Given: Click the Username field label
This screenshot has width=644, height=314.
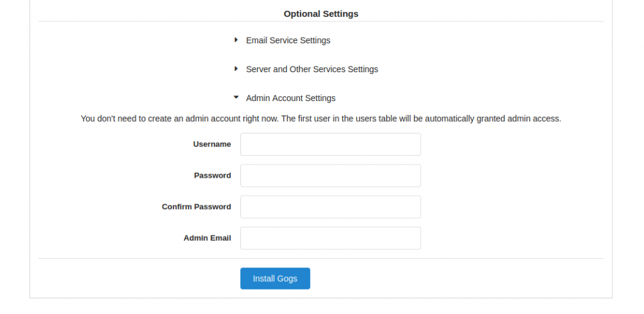Looking at the screenshot, I should pos(212,144).
